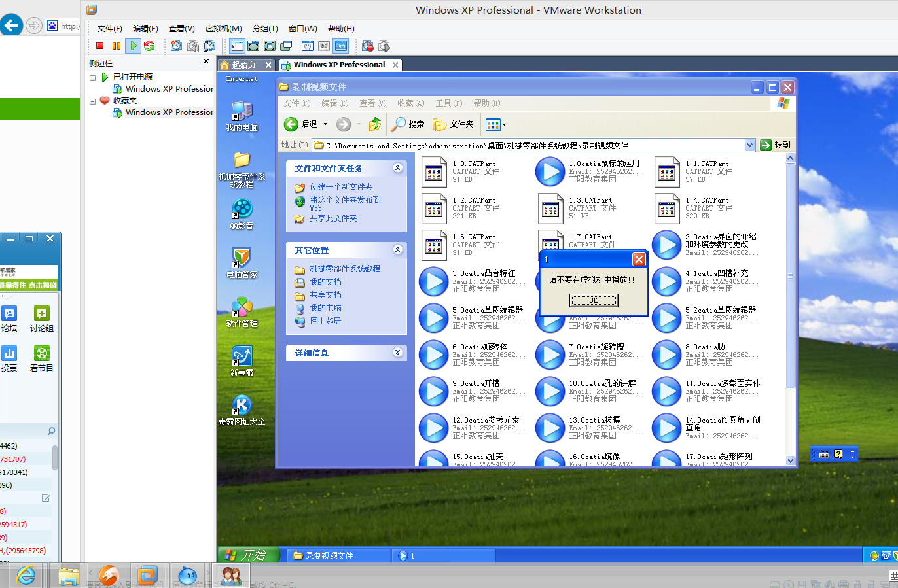This screenshot has height=588, width=898.
Task: Expand the 详细信息 panel
Action: [397, 353]
